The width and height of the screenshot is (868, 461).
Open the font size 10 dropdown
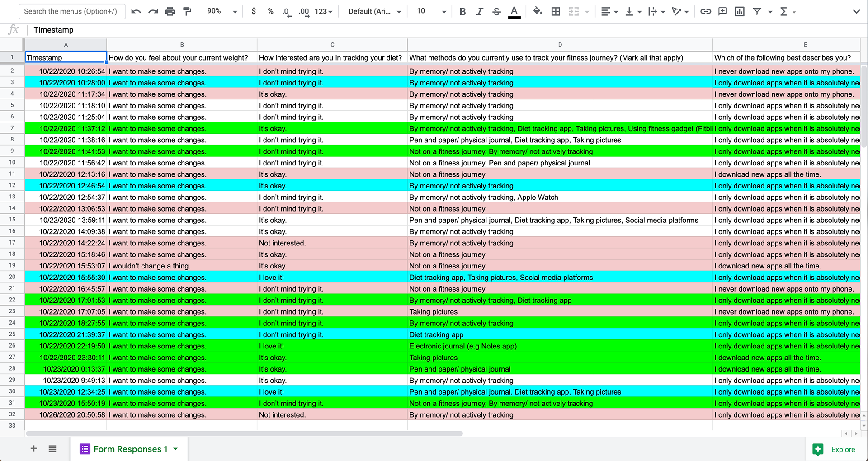pyautogui.click(x=431, y=11)
